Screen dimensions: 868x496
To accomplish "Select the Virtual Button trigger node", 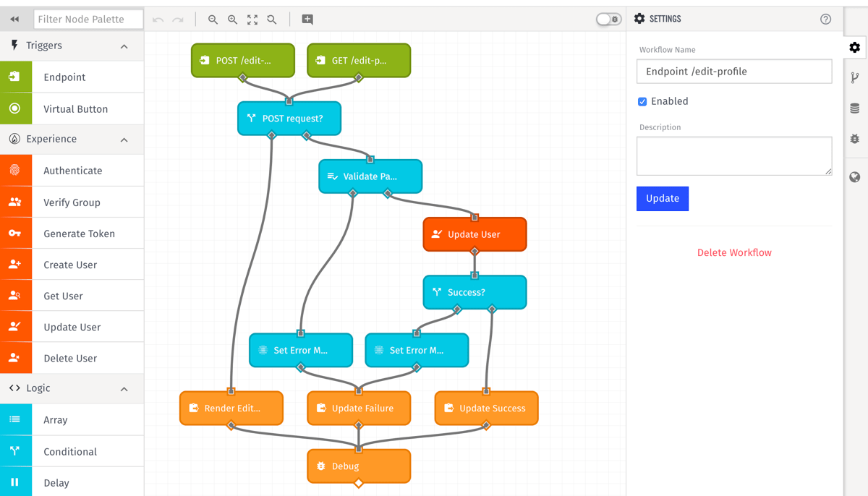I will coord(72,109).
